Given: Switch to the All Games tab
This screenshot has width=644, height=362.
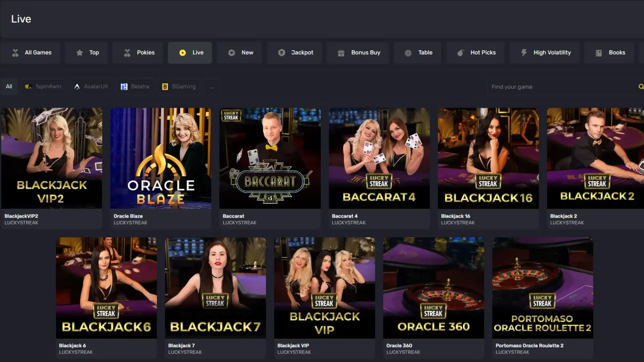Looking at the screenshot, I should [x=30, y=53].
